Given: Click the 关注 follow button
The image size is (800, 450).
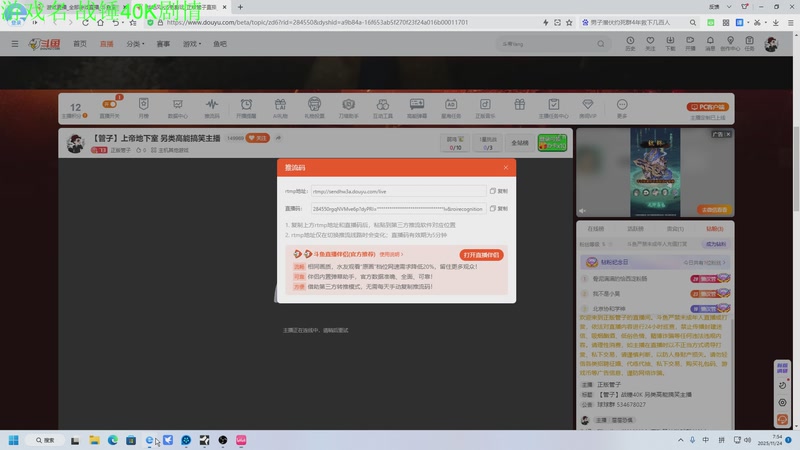Looking at the screenshot, I should tap(258, 138).
